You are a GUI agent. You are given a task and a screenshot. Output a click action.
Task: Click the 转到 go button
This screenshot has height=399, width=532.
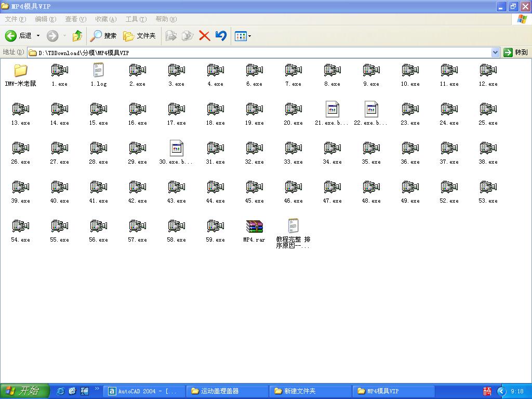516,52
